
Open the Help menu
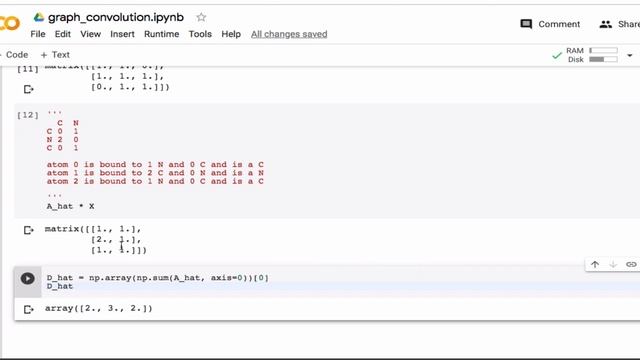pos(231,34)
